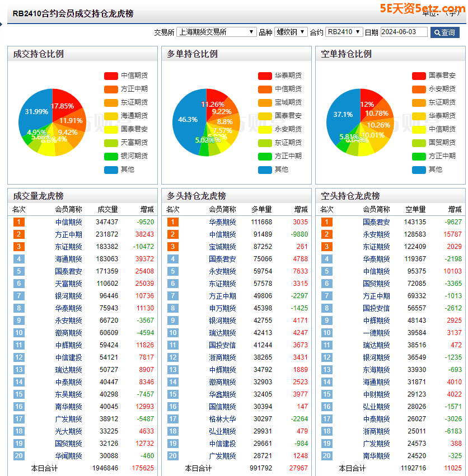Screen dimensions: 468x476
Task: Open 方正中期 link in 成交量龙虎榜 rank 2
Action: coord(68,235)
